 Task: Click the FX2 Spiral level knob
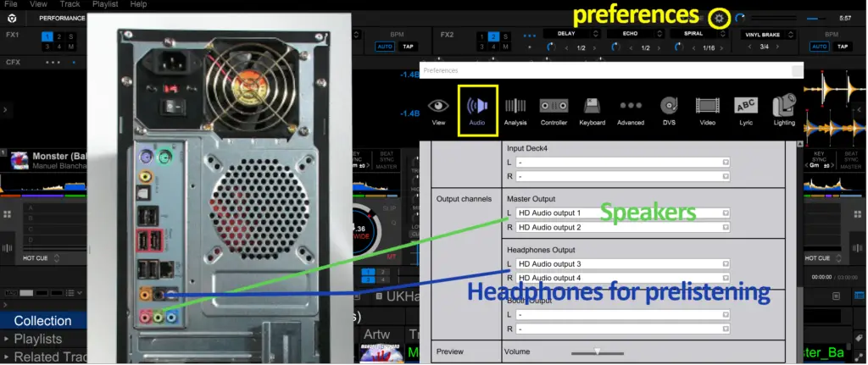coord(679,47)
